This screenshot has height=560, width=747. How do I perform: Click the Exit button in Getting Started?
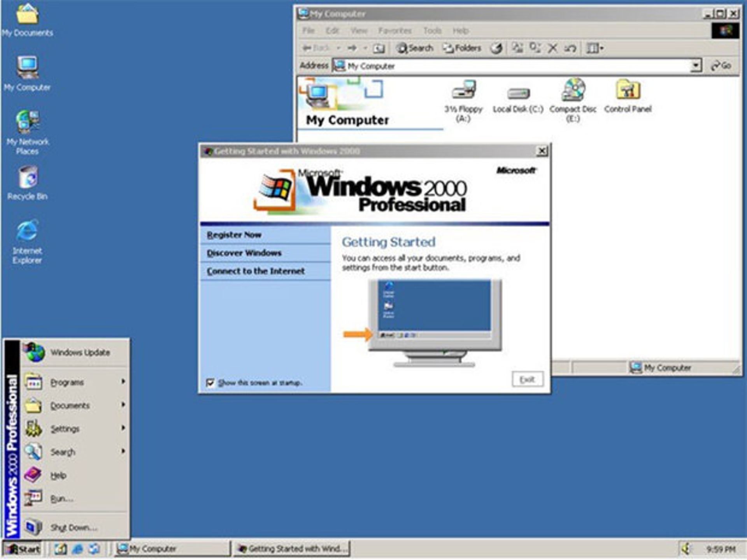(528, 379)
